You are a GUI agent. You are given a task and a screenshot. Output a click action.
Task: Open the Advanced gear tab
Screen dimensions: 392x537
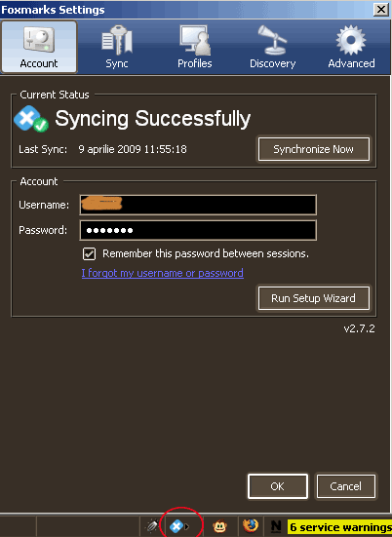point(351,47)
